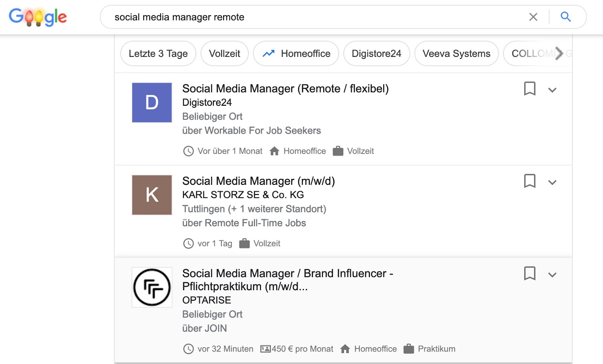Click salary icon beside '450 € pro Monat'
603x364 pixels.
[265, 349]
